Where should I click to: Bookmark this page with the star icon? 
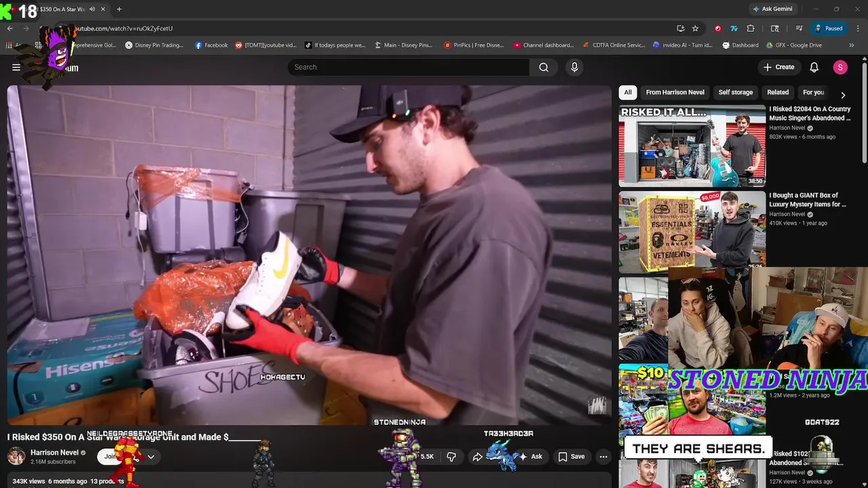(x=695, y=28)
